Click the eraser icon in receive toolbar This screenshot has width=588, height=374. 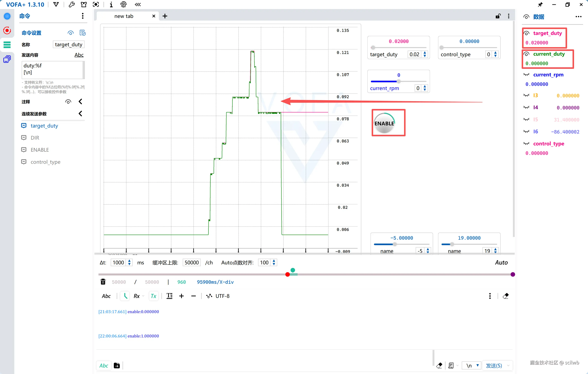pyautogui.click(x=506, y=296)
